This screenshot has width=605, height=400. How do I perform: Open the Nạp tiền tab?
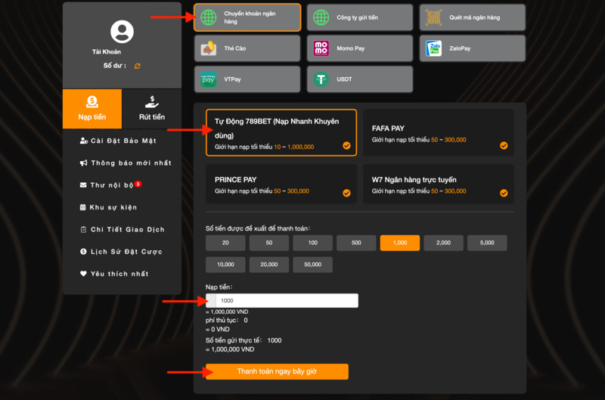(x=92, y=109)
